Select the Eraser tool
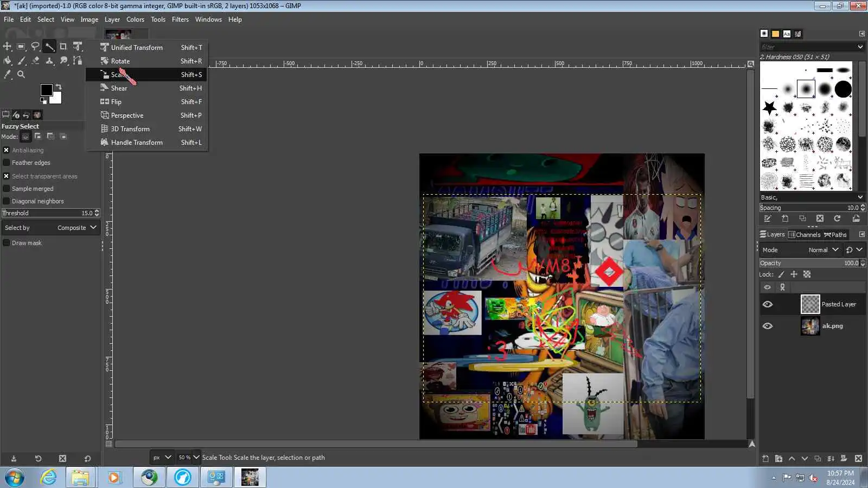The image size is (868, 488). [x=35, y=61]
